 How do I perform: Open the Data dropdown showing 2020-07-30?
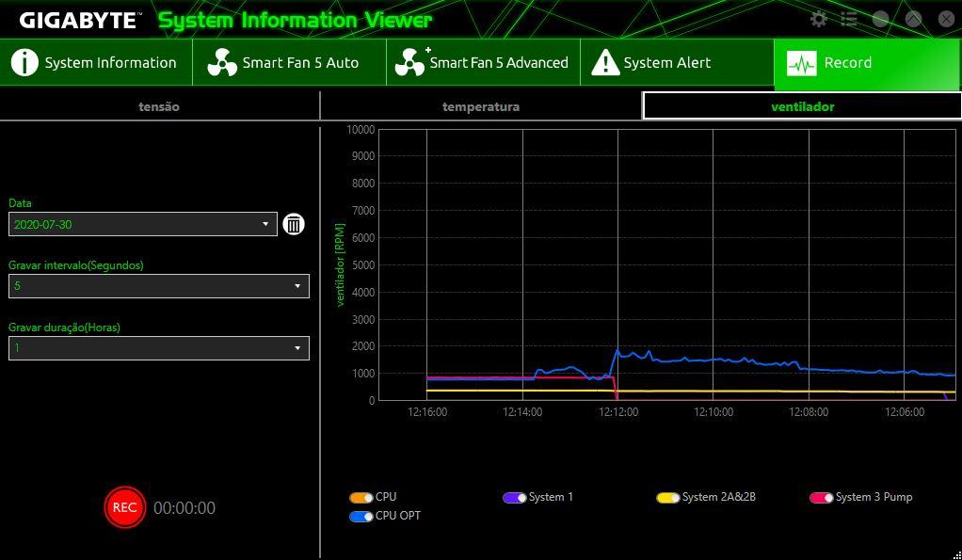click(143, 225)
